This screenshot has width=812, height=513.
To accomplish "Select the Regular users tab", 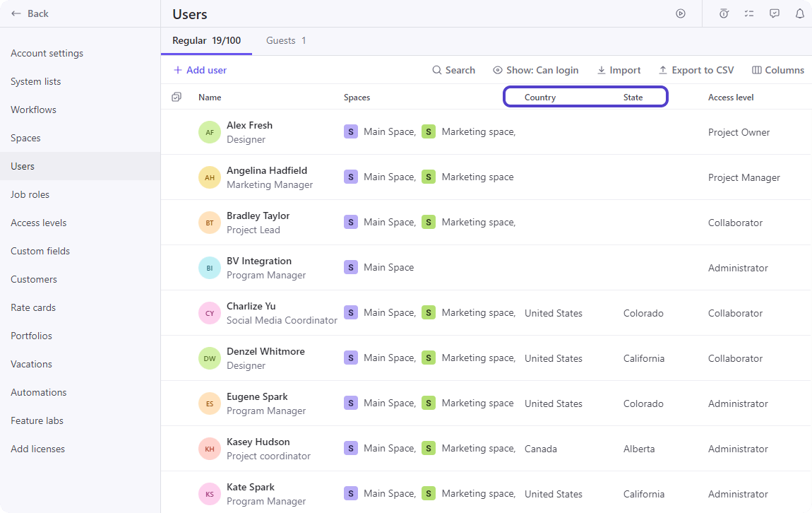I will click(206, 40).
